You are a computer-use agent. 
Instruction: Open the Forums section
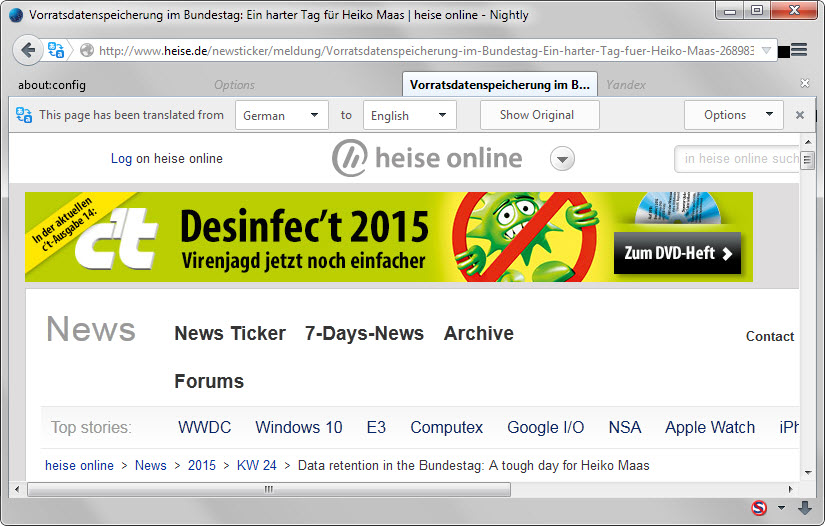tap(209, 381)
